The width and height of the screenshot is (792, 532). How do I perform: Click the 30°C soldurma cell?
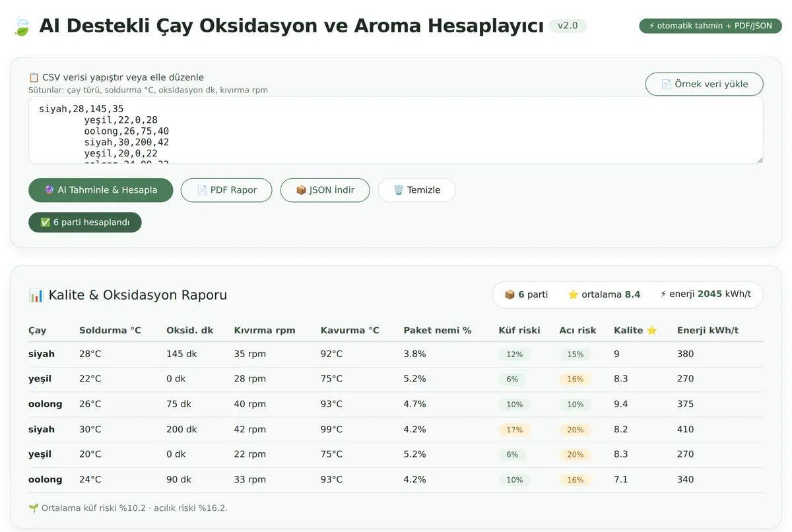coord(90,429)
